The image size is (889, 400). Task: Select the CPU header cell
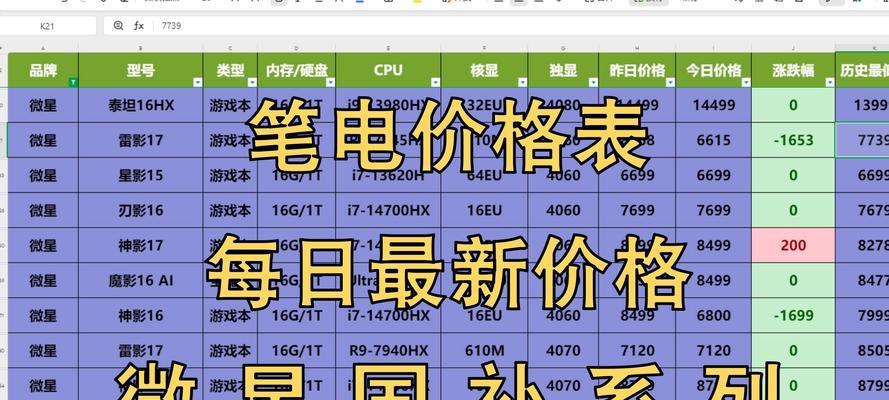click(x=388, y=70)
